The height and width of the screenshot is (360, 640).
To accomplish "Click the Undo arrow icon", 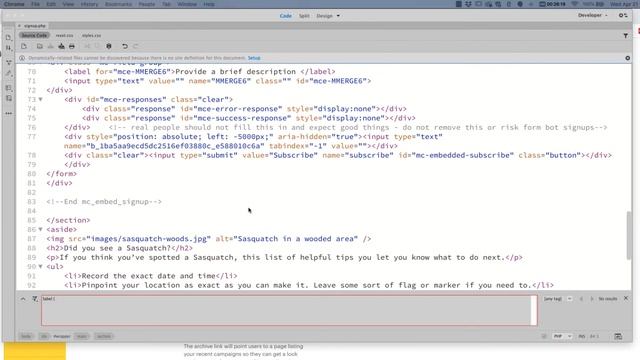I will [125, 47].
